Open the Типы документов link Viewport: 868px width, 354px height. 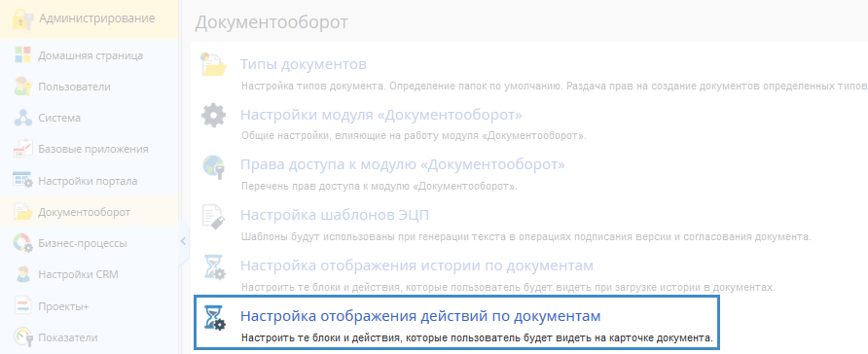304,64
